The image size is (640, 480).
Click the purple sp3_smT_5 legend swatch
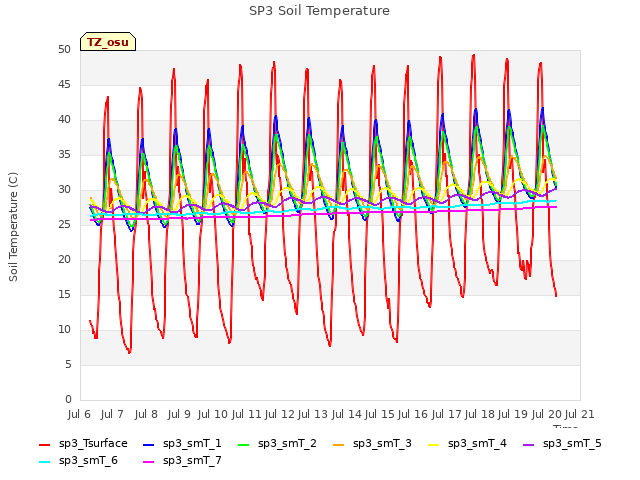point(529,444)
